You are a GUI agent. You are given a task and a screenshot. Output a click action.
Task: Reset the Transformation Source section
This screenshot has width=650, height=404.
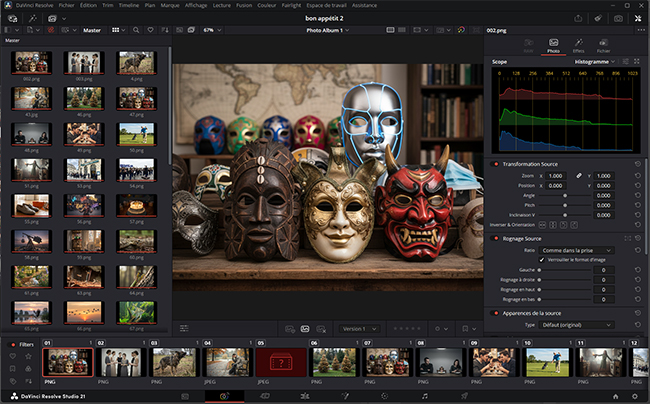pos(638,164)
